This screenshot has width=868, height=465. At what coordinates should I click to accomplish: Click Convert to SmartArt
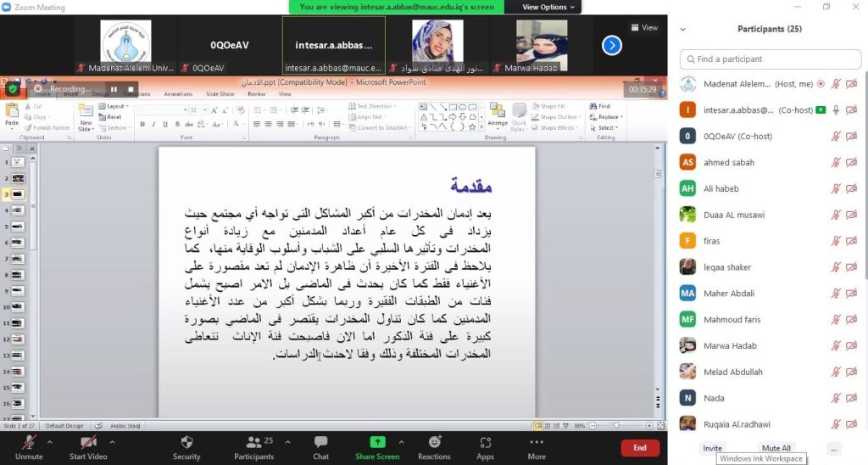(x=379, y=127)
